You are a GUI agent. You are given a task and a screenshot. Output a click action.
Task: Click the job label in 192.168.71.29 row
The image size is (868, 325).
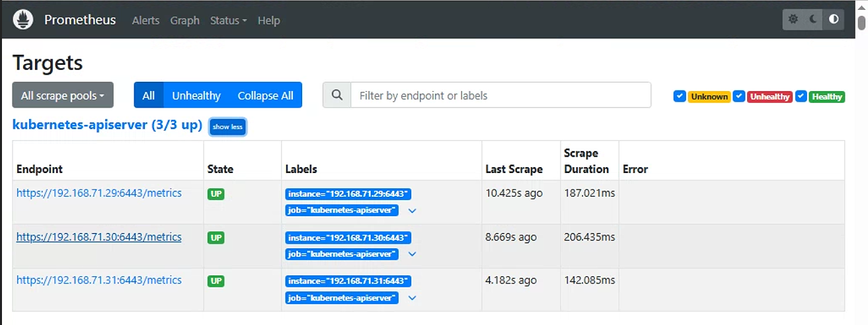click(342, 211)
